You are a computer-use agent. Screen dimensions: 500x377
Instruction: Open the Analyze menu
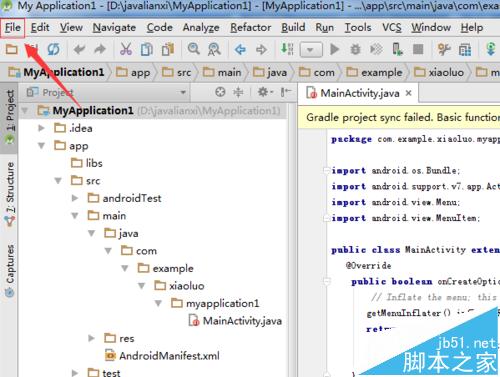tap(201, 27)
